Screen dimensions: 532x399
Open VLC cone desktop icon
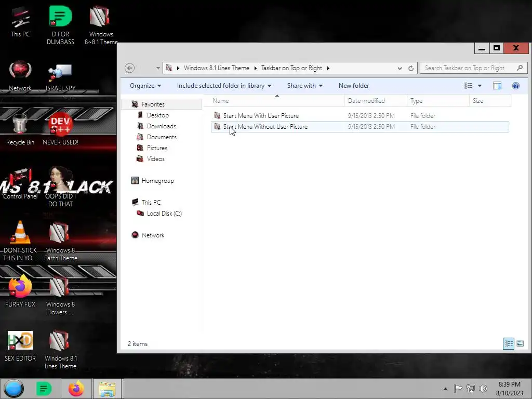point(20,240)
